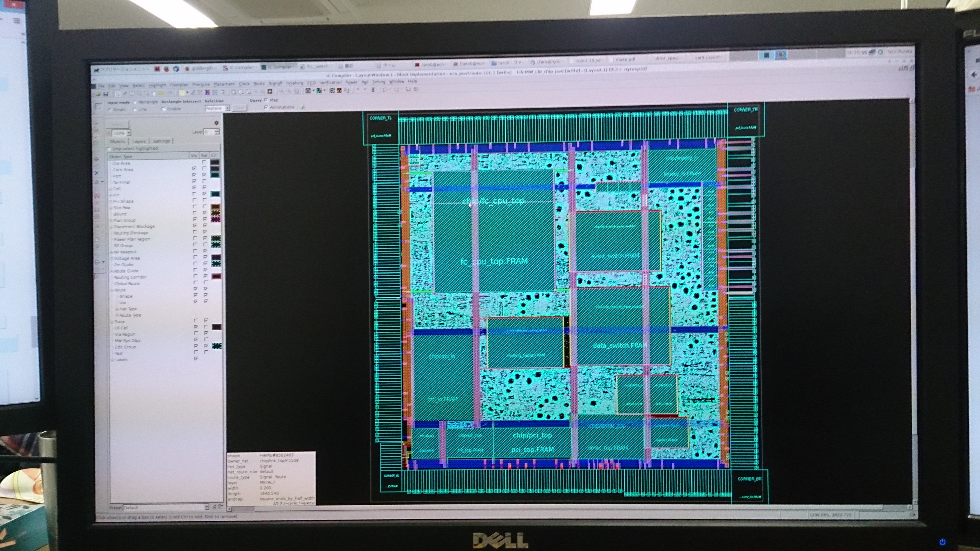Click the zoom fit all toolbar icon
980x551 pixels.
pos(233,92)
